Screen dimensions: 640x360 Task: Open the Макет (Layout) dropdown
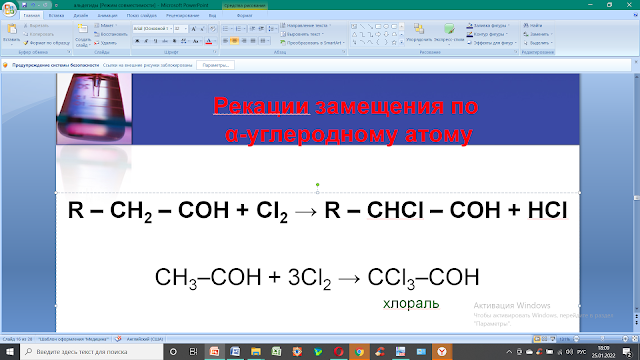(x=106, y=25)
